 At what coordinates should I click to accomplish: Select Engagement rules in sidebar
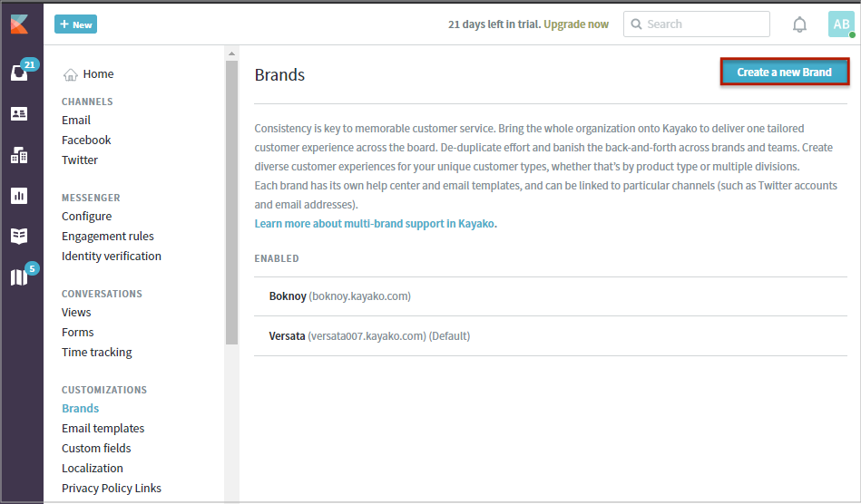(107, 237)
